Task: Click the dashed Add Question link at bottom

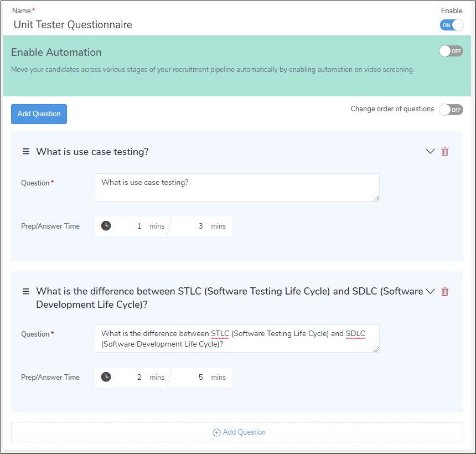Action: pyautogui.click(x=244, y=432)
